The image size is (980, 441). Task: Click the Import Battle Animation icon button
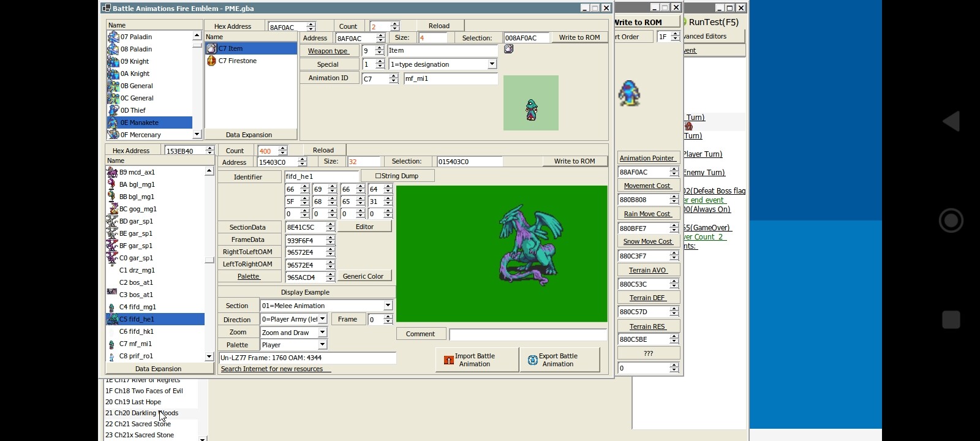(x=449, y=360)
